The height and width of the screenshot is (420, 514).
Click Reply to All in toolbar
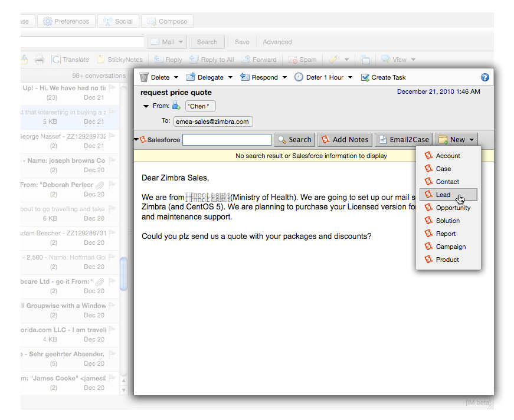pos(212,60)
